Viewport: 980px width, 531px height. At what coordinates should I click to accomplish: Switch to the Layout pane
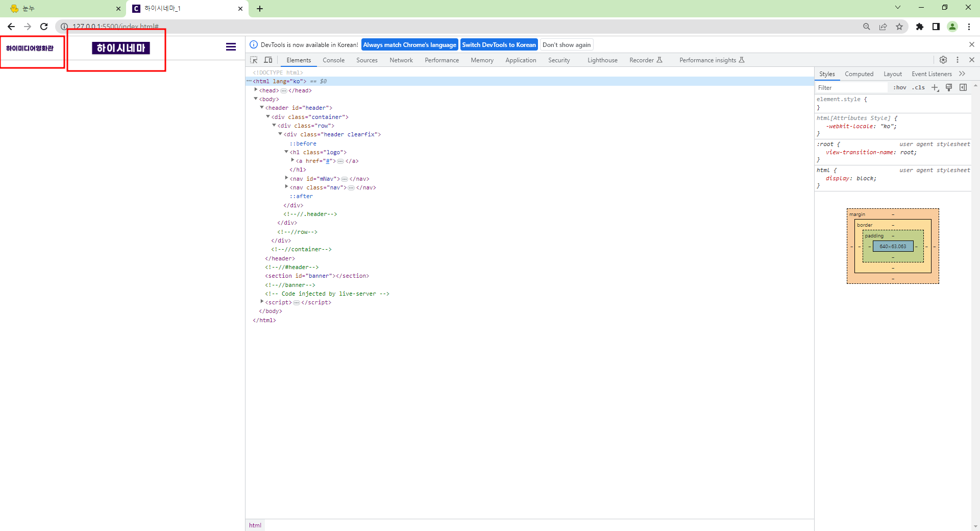click(893, 74)
